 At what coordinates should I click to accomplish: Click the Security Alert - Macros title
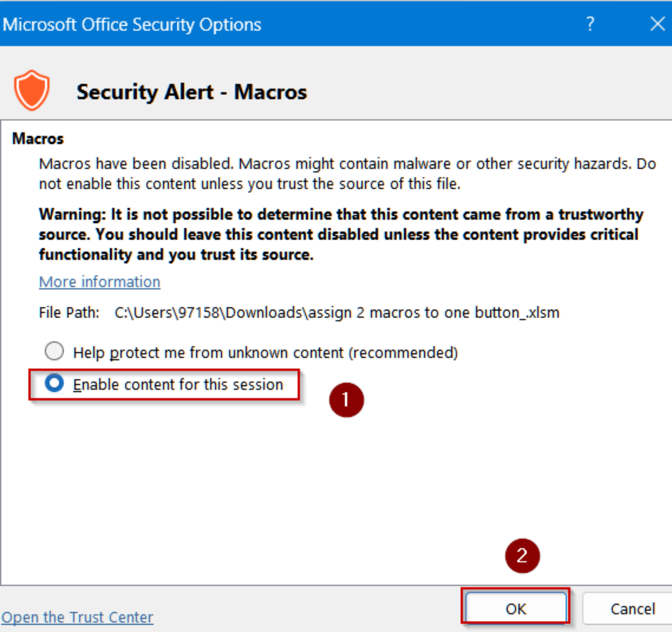(x=192, y=92)
